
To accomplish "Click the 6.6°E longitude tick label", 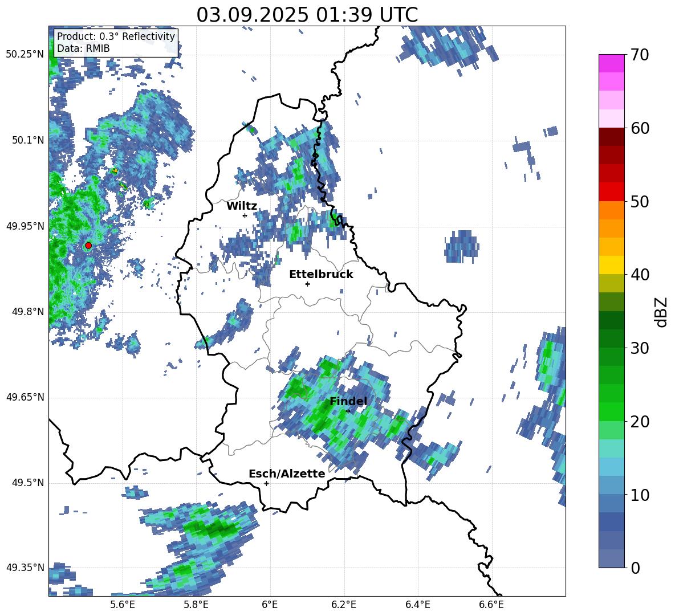I will point(491,605).
